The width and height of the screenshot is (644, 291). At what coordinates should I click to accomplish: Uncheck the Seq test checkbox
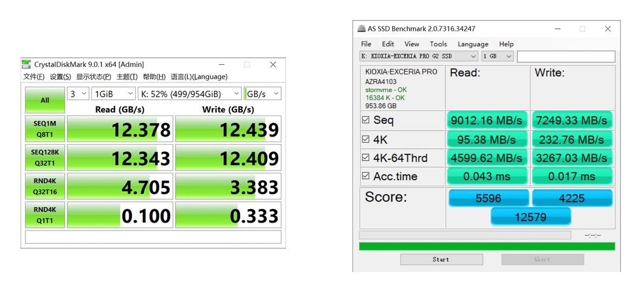366,120
